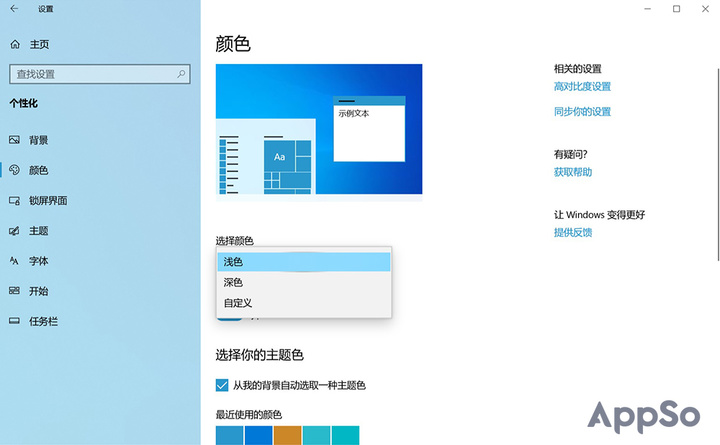Pick the darker blue recent color swatch
The height and width of the screenshot is (445, 720).
(259, 435)
